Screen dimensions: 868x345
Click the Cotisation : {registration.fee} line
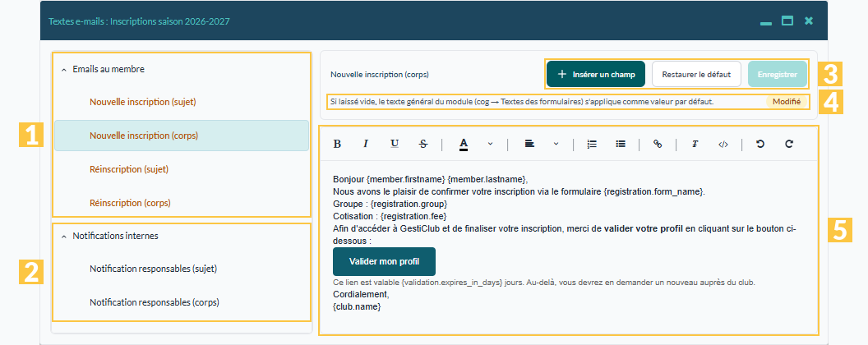(x=390, y=215)
